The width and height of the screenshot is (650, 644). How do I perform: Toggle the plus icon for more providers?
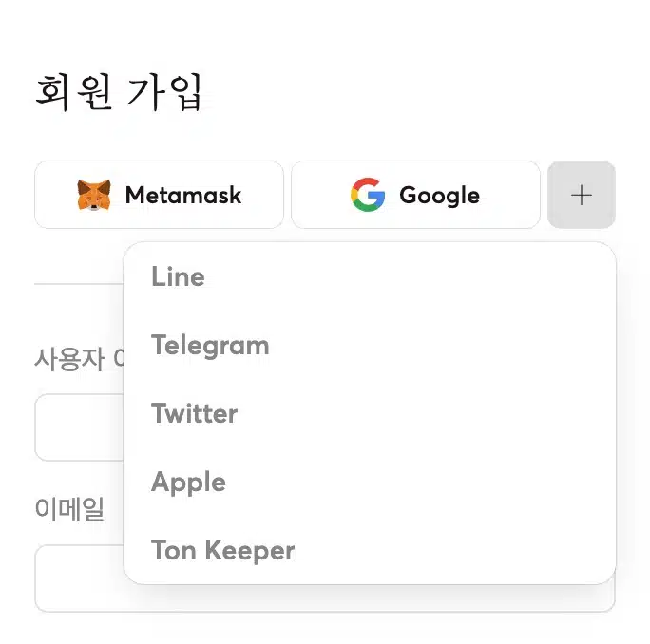pyautogui.click(x=582, y=195)
